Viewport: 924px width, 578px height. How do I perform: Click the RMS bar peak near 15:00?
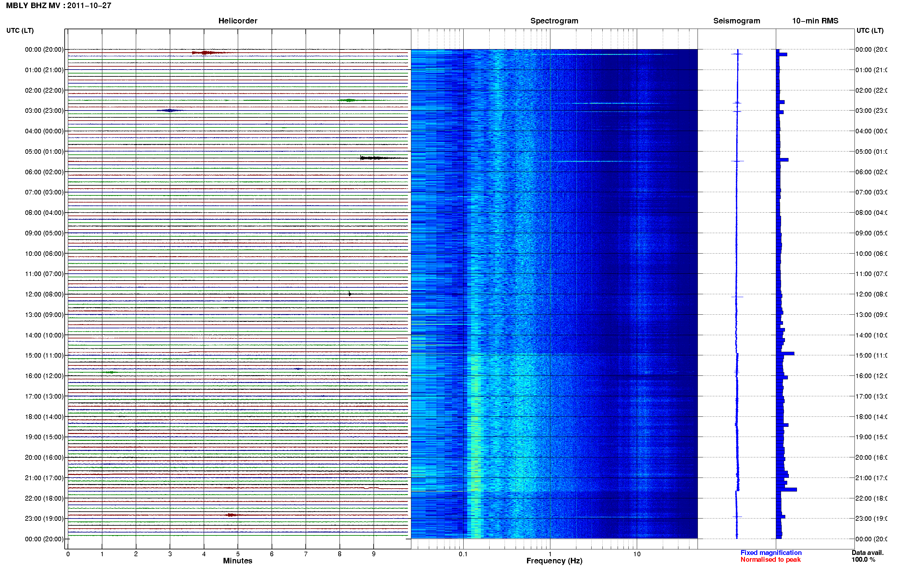[x=785, y=354]
